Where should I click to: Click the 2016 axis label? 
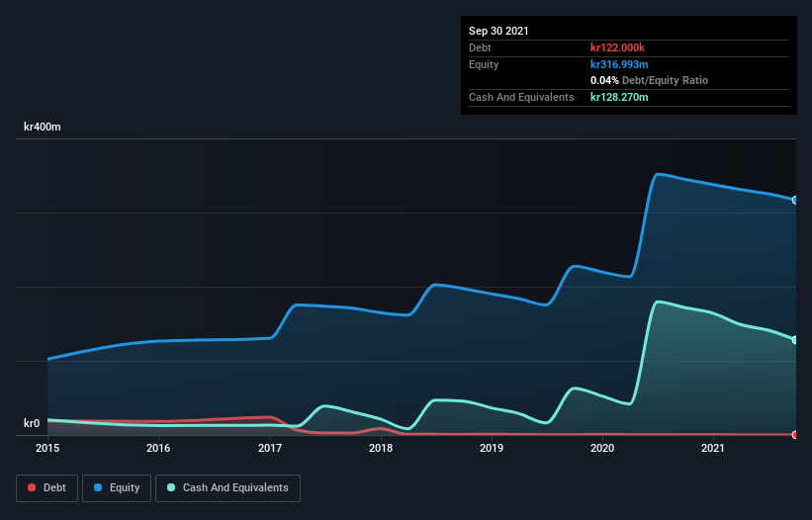point(158,448)
